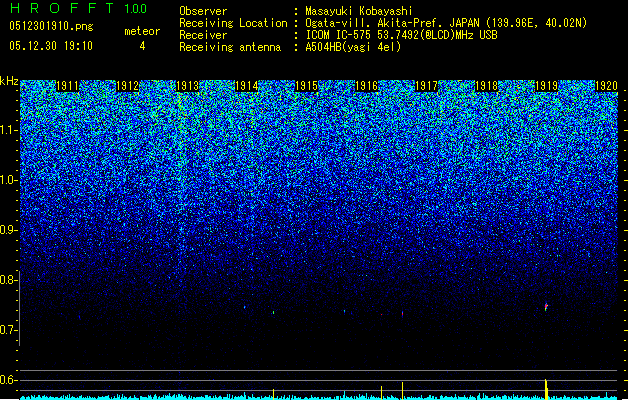Click the 1.0 frequency axis label

point(9,181)
